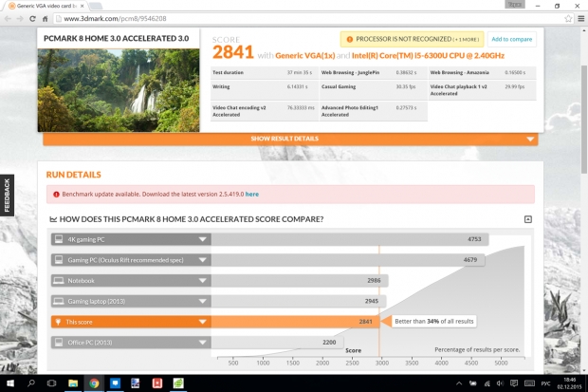Click the This score trophy icon
588x392 pixels.
[x=58, y=322]
